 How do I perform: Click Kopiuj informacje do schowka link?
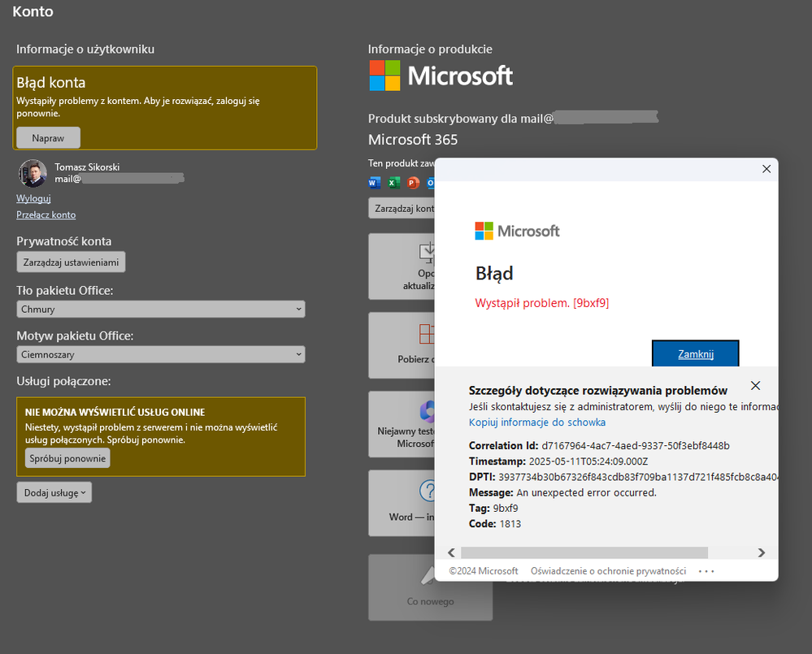point(537,422)
